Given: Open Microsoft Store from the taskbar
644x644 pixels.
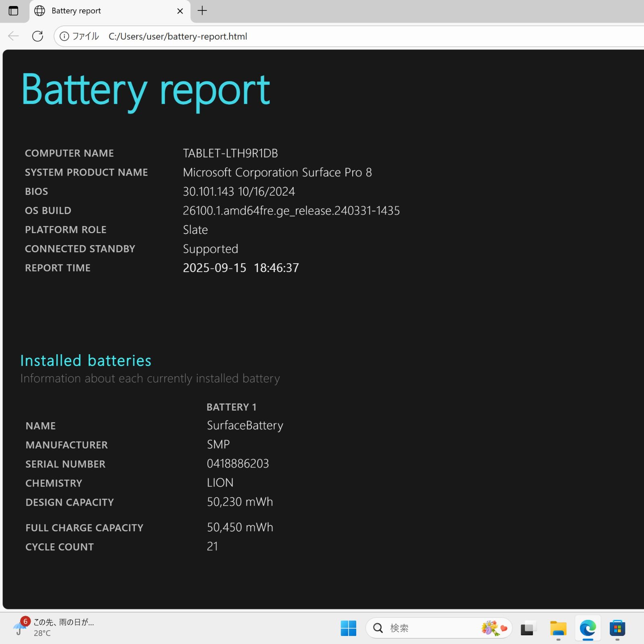Looking at the screenshot, I should click(617, 628).
